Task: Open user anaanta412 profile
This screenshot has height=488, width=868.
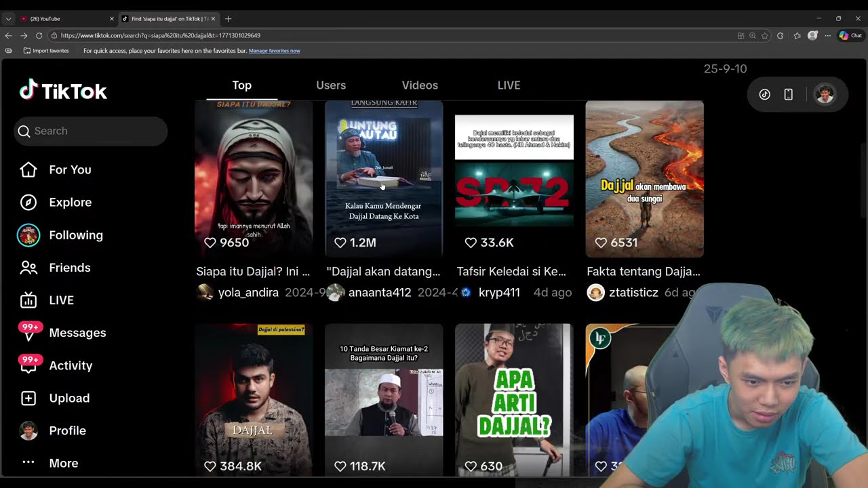Action: coord(379,293)
